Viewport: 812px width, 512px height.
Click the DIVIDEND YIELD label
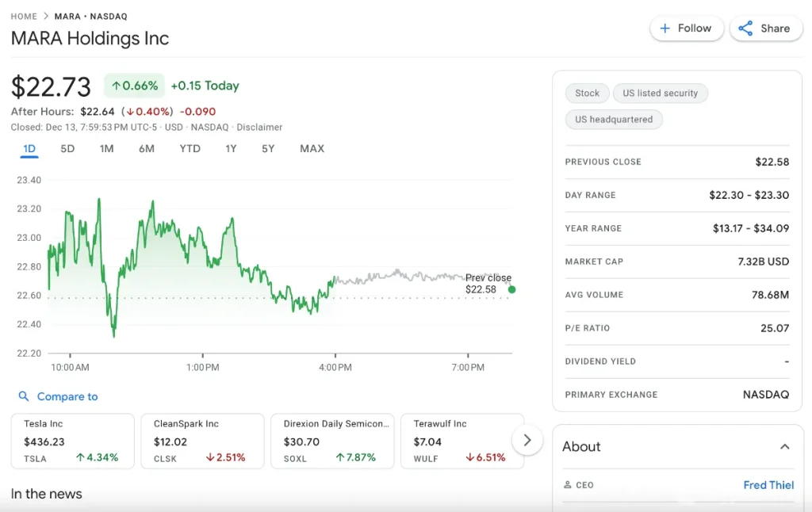coord(600,361)
